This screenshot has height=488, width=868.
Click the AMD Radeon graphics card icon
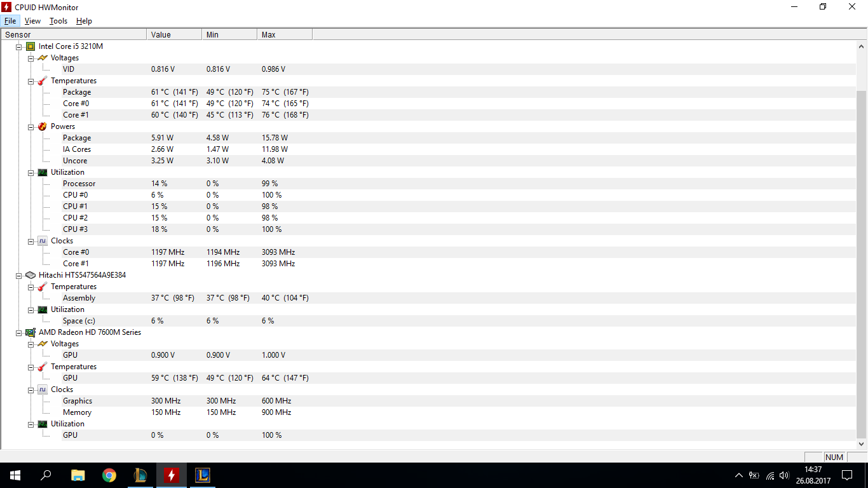31,332
